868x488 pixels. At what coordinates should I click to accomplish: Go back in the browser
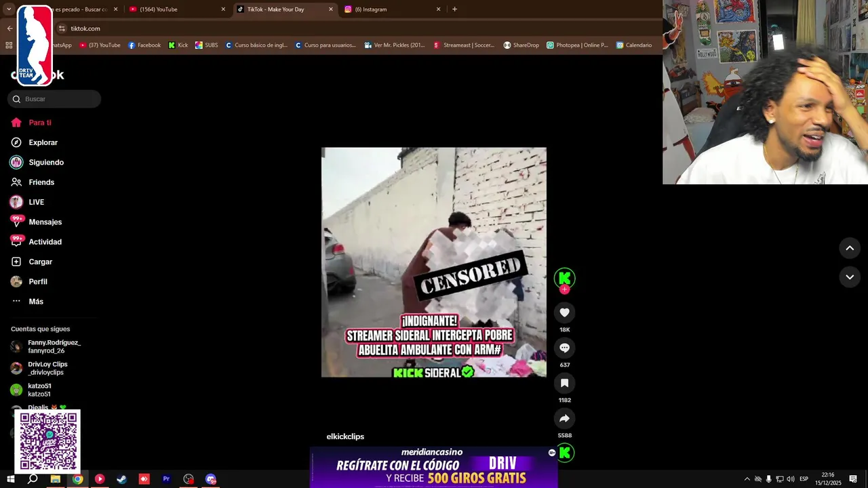click(x=9, y=28)
